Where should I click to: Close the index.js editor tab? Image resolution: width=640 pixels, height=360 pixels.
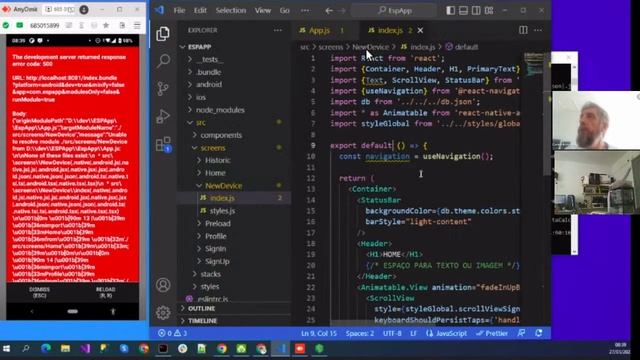420,30
